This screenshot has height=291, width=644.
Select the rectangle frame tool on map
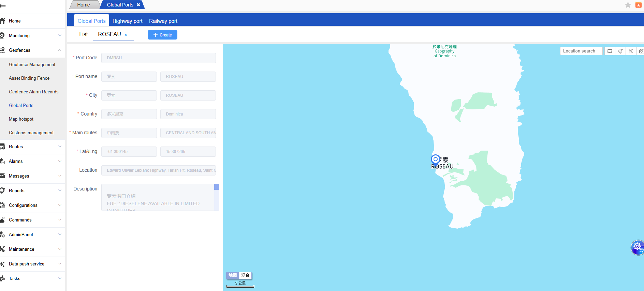[610, 51]
